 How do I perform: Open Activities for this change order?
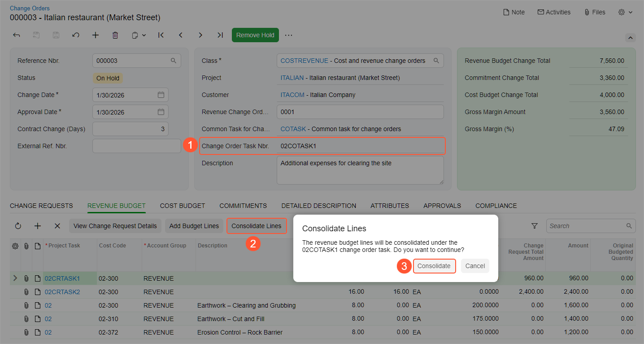tap(554, 12)
